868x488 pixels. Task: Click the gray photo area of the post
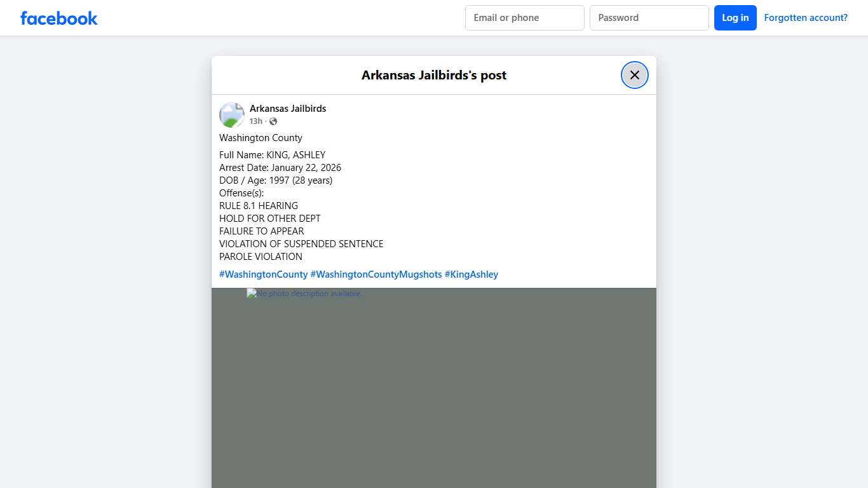coord(433,388)
